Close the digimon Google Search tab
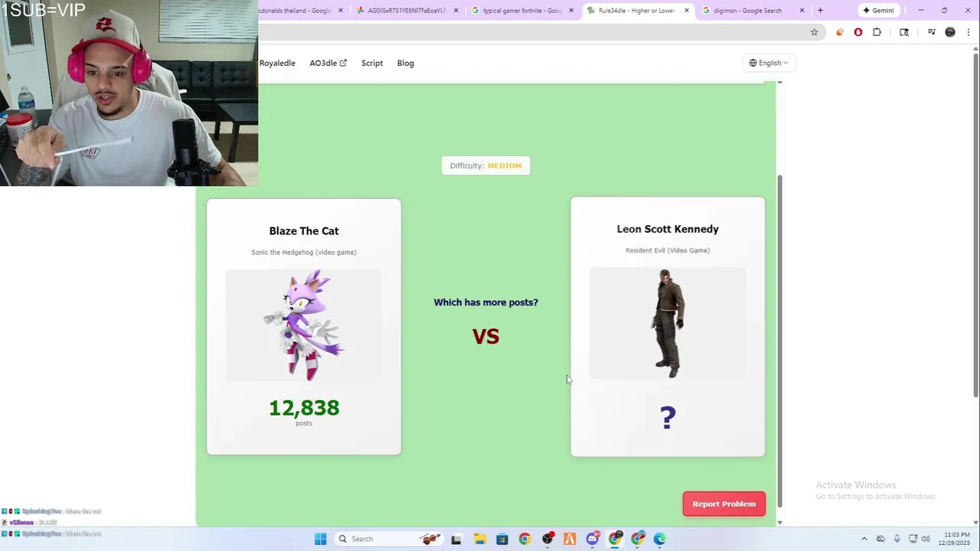The height and width of the screenshot is (551, 980). click(802, 11)
